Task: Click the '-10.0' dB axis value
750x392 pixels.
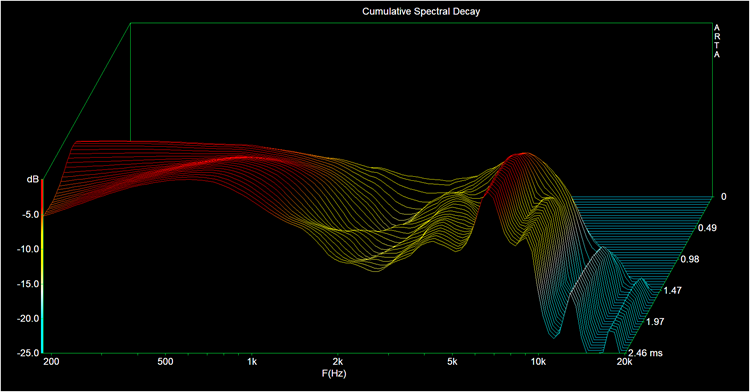Action: coord(28,249)
